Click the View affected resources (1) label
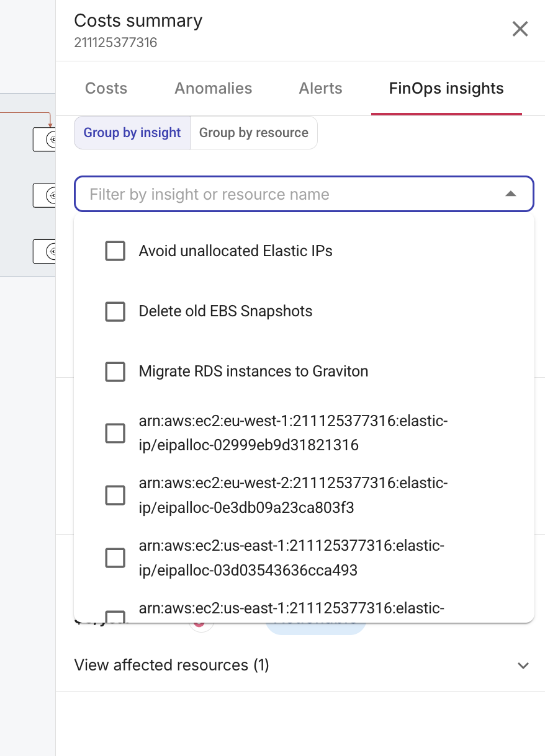 pyautogui.click(x=172, y=665)
